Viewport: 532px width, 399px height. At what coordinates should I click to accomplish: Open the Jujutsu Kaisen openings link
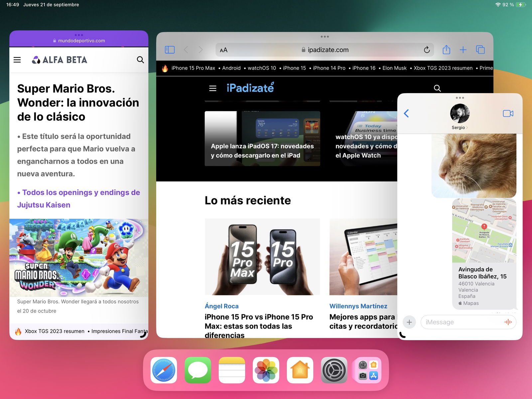pos(78,199)
